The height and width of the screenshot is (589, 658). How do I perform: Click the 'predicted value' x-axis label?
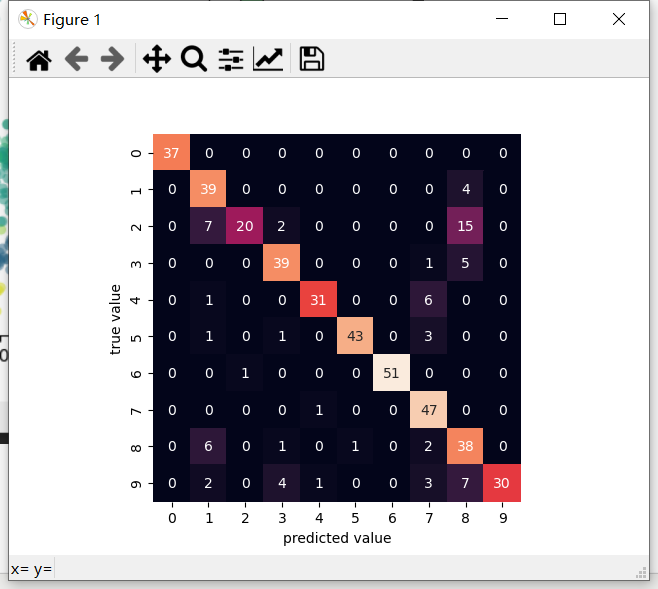point(337,538)
